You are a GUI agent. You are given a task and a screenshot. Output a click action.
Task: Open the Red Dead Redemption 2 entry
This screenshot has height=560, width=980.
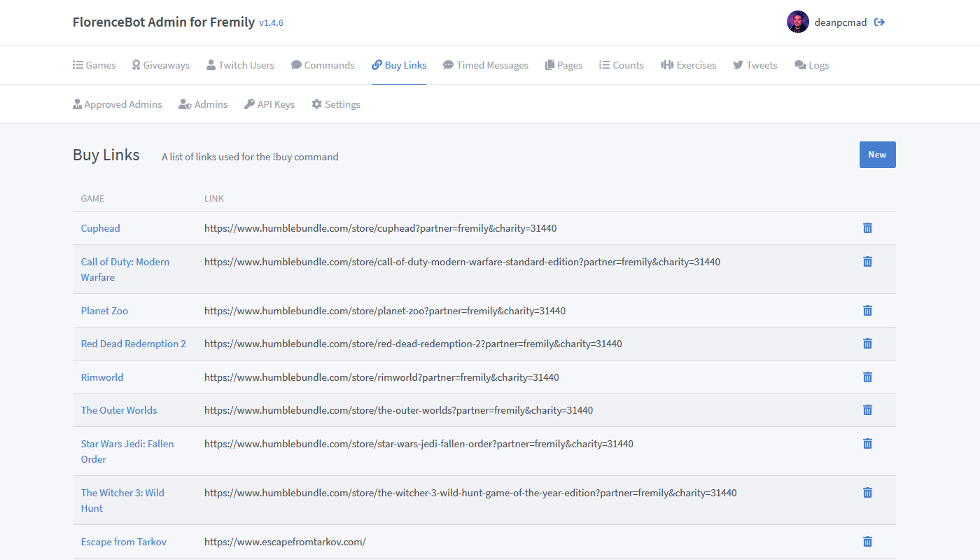pos(134,344)
